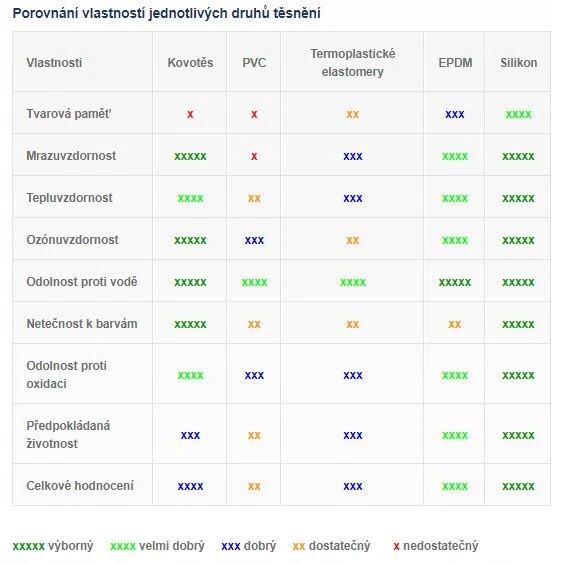Screen dimensions: 574x565
Task: Click the dostatečný legend entry
Action: (x=331, y=546)
